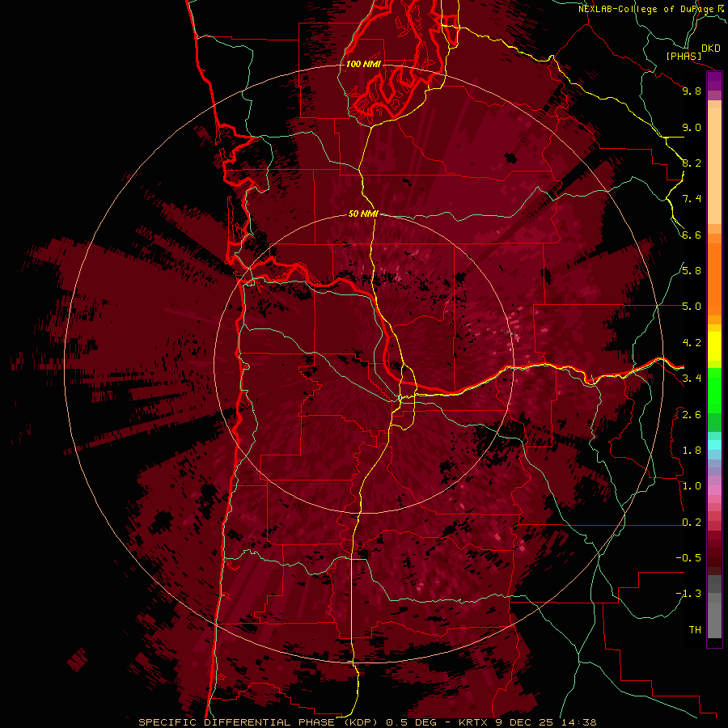This screenshot has width=728, height=728.
Task: Select the 1.8 scale value
Action: click(692, 451)
